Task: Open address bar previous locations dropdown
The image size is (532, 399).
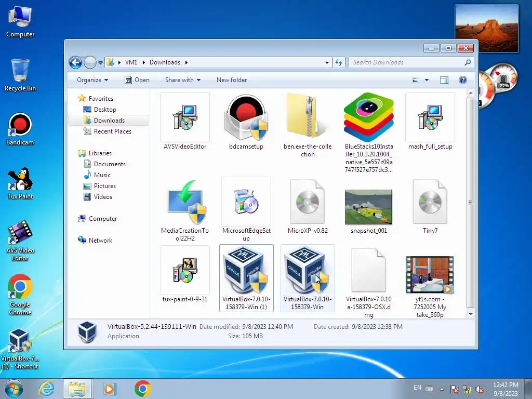Action: click(327, 63)
